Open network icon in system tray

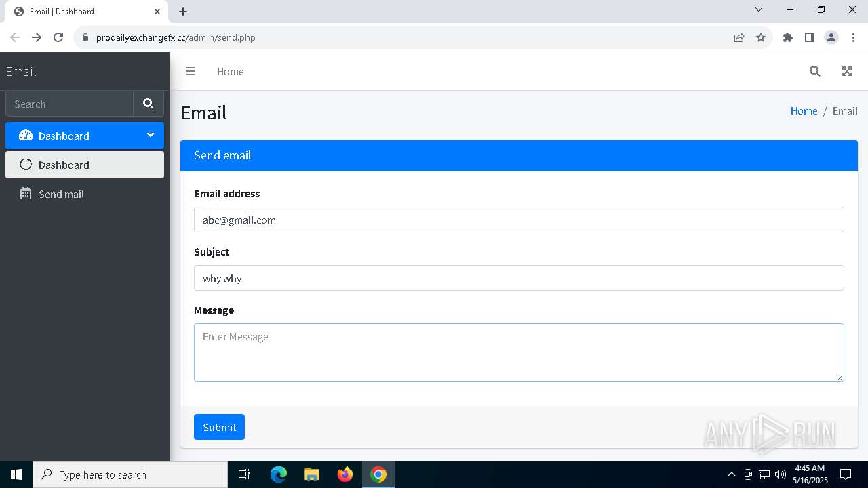pos(764,474)
